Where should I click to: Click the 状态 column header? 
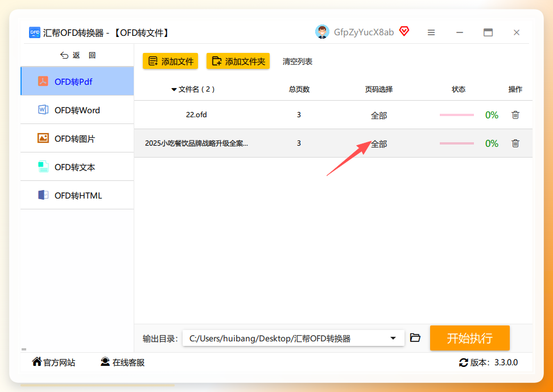point(459,89)
